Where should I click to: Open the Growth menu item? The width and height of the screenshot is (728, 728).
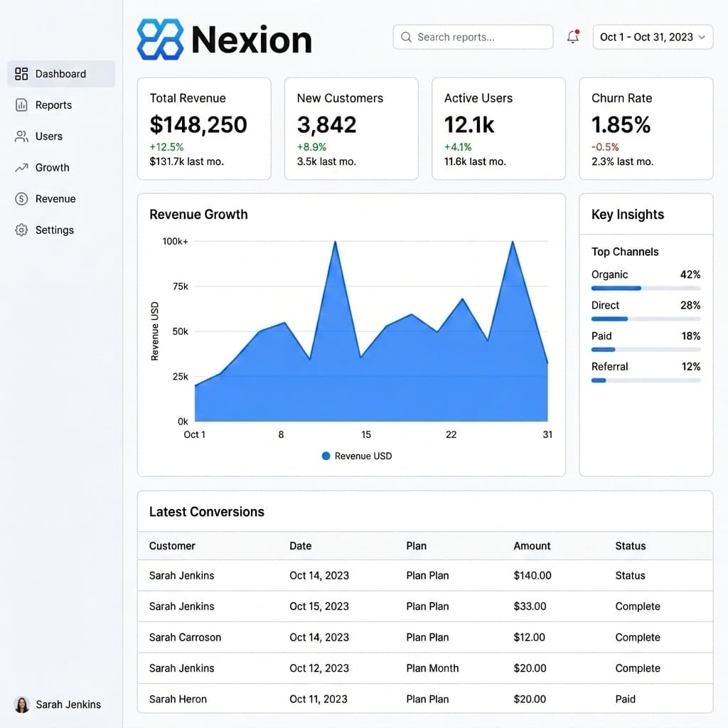[61, 168]
